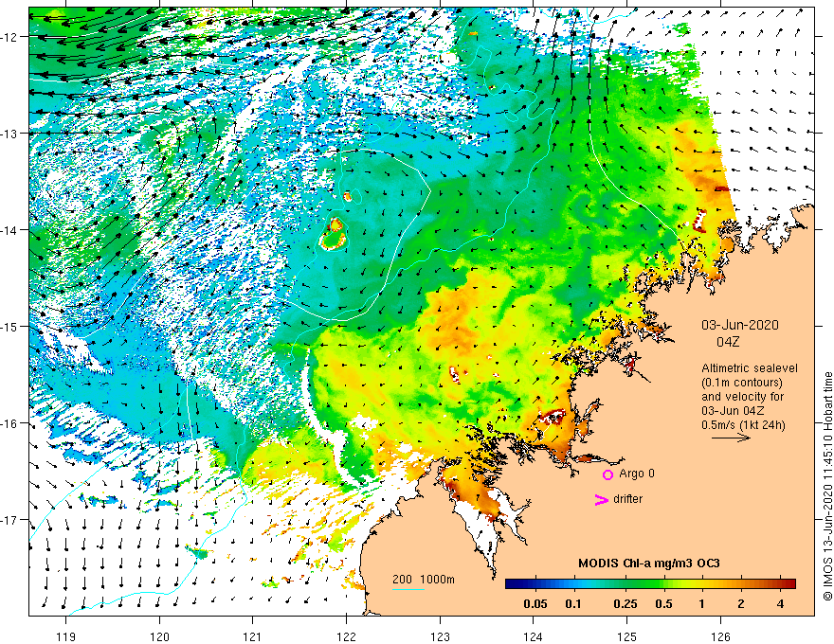This screenshot has width=834, height=644.
Task: Click the magenta Argo circle legend marker
Action: tap(607, 474)
